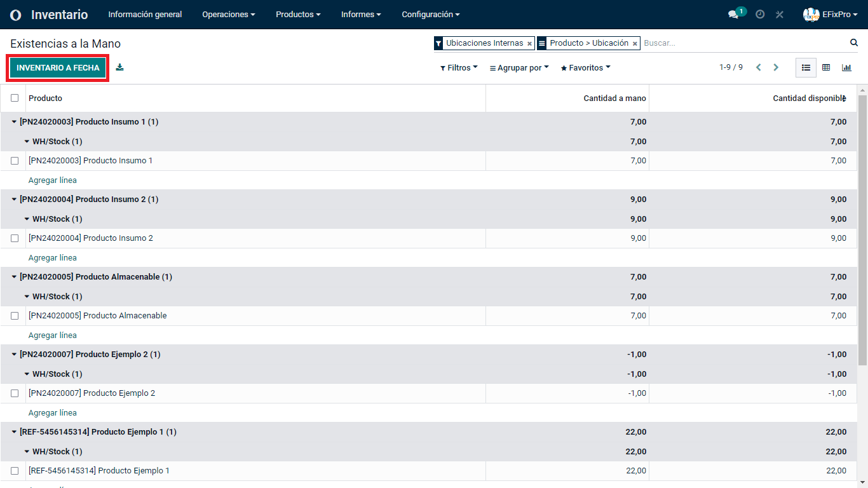Click the download export icon
868x488 pixels.
tap(119, 67)
